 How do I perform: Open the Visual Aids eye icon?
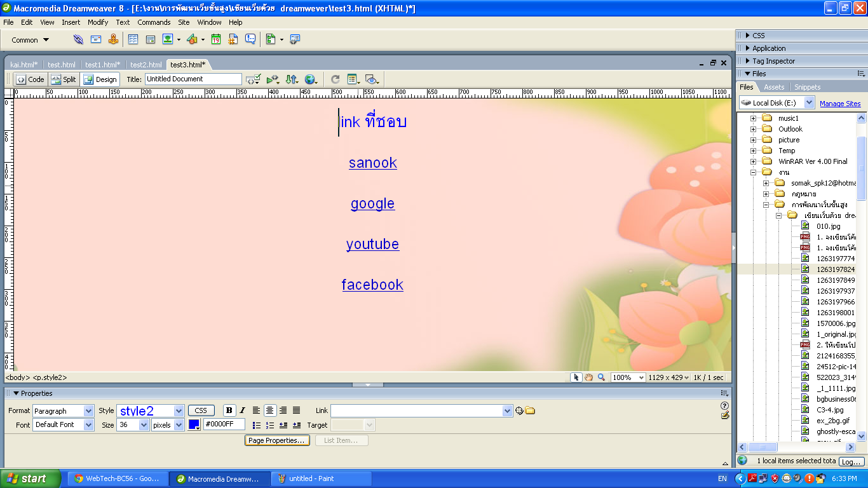pyautogui.click(x=372, y=79)
